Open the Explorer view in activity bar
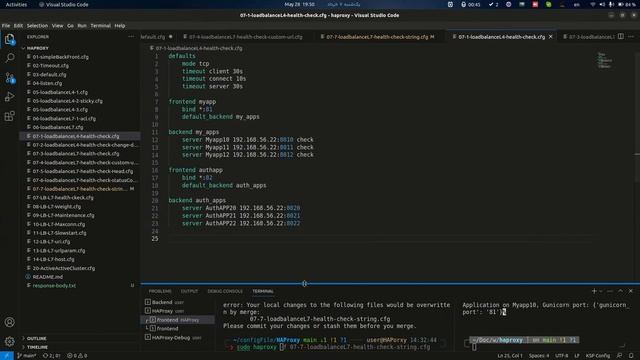This screenshot has height=360, width=640. [9, 39]
